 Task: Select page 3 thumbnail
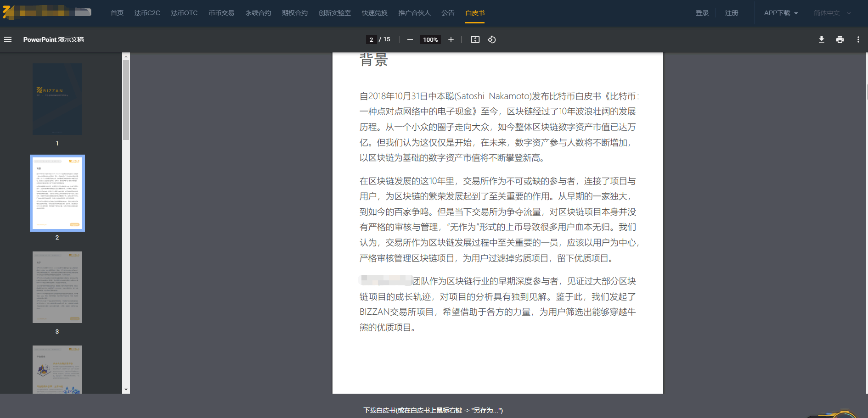click(x=57, y=287)
